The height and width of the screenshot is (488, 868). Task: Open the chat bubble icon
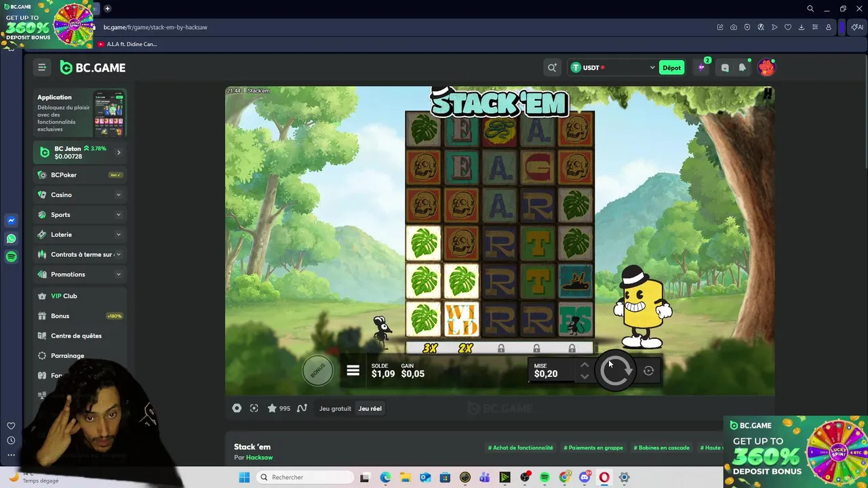[x=725, y=67]
